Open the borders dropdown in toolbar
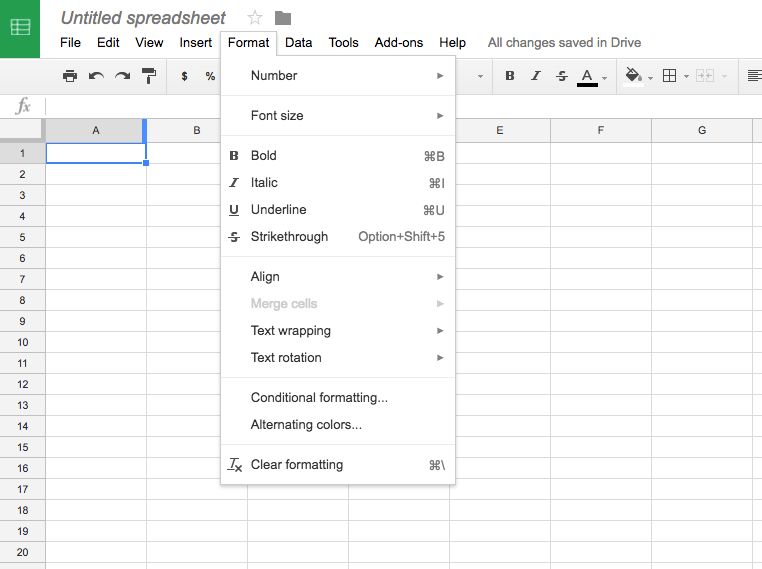 tap(675, 76)
